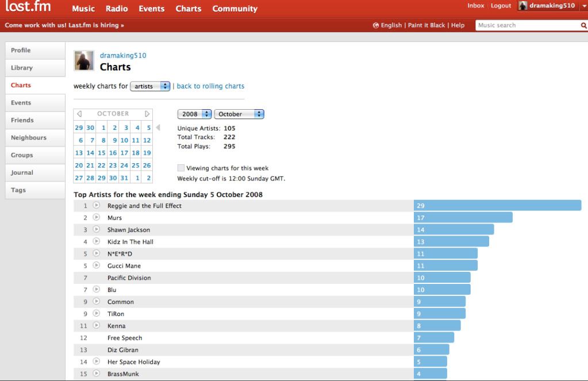
Task: Click back to rolling charts link
Action: click(x=210, y=86)
